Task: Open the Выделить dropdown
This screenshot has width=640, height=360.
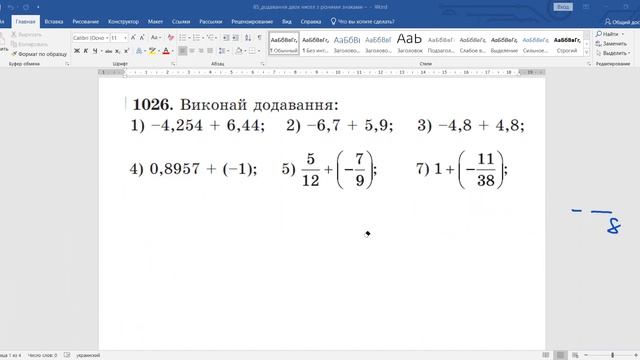Action: (612, 53)
